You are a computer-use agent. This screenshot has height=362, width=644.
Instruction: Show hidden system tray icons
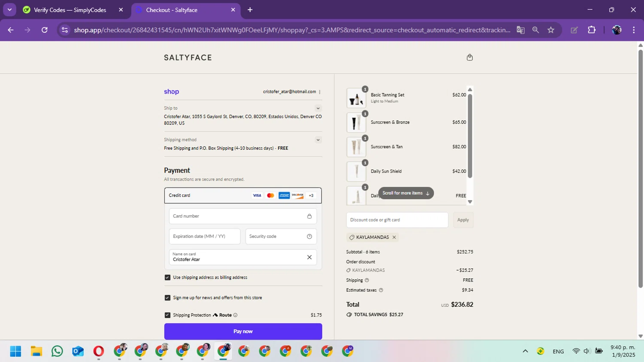525,351
